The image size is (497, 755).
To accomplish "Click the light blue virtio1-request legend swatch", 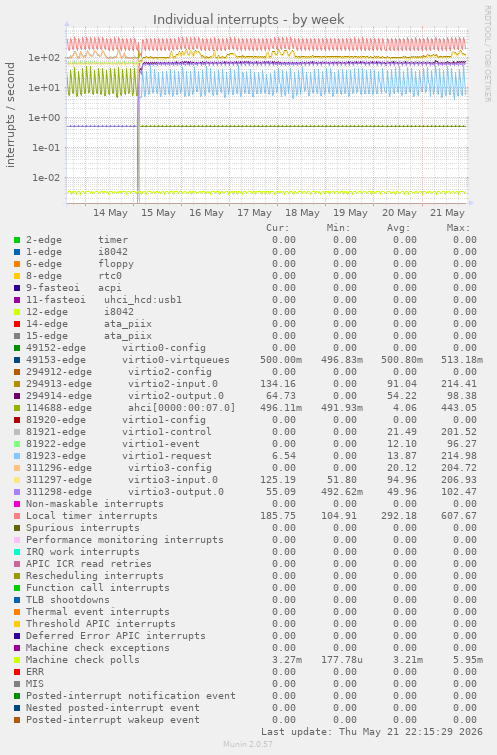I will tap(17, 456).
